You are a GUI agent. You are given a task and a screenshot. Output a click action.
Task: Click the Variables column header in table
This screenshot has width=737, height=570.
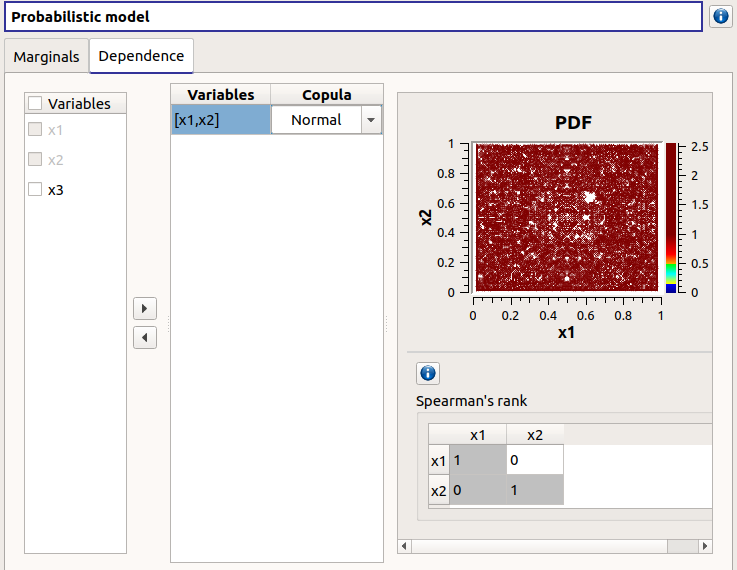[x=220, y=95]
